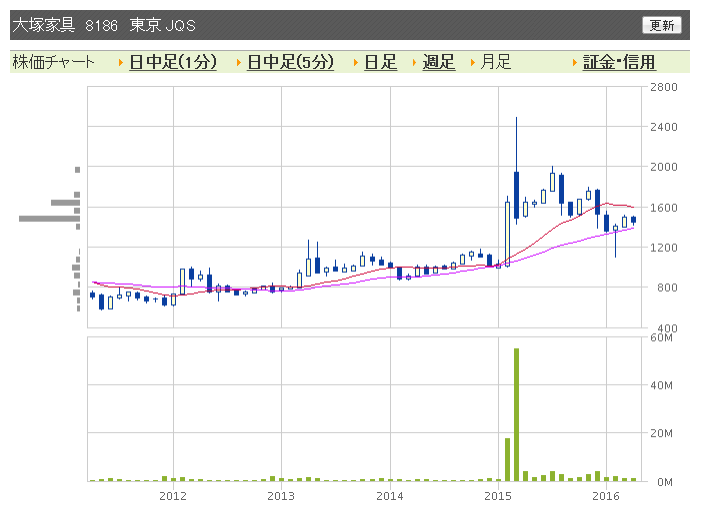Click the 1200 price axis label
This screenshot has height=513, width=701.
point(663,247)
